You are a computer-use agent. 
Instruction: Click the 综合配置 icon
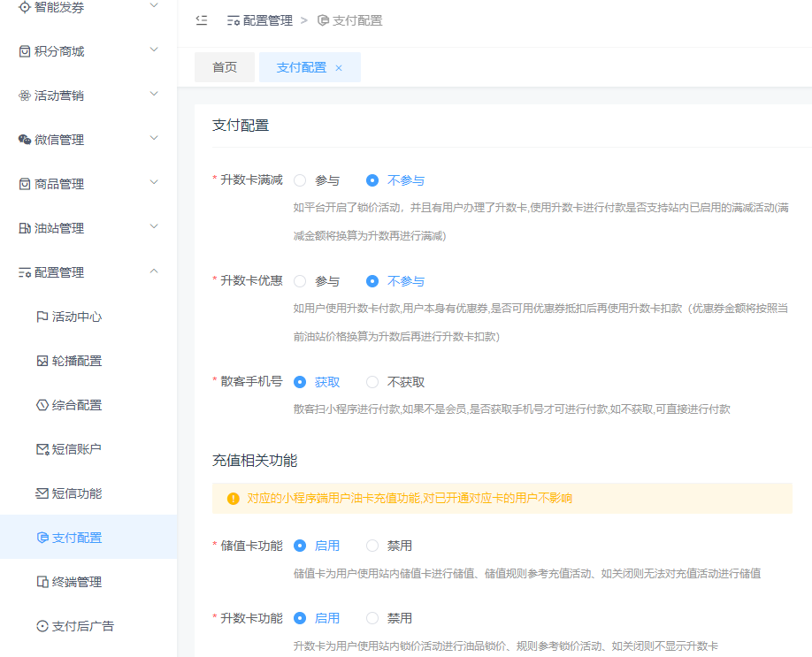(42, 405)
